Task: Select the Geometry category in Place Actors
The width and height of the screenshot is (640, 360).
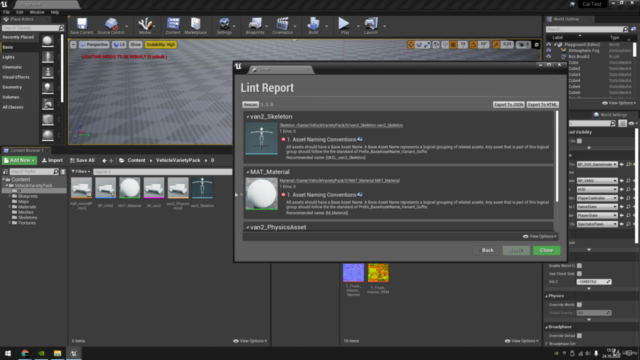Action: [12, 87]
